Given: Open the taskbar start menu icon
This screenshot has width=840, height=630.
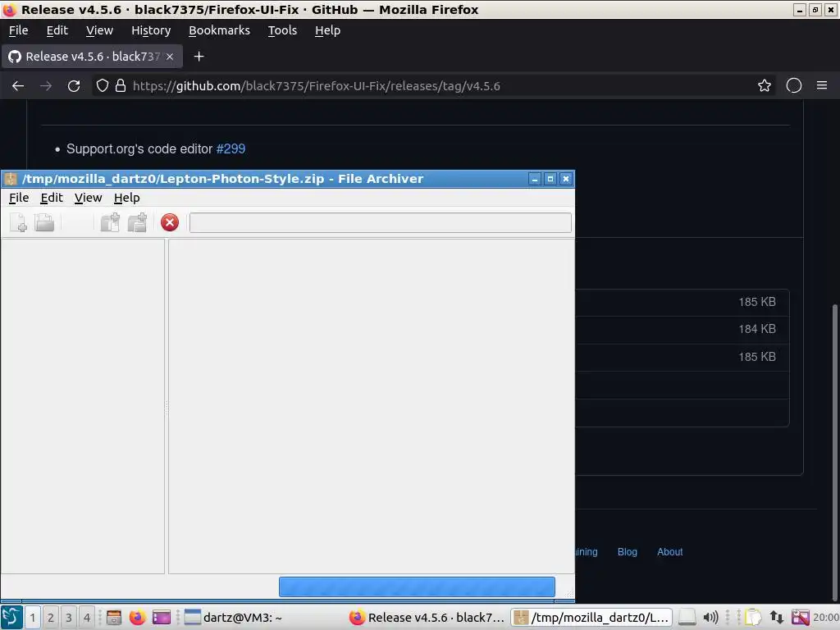Looking at the screenshot, I should tap(11, 617).
